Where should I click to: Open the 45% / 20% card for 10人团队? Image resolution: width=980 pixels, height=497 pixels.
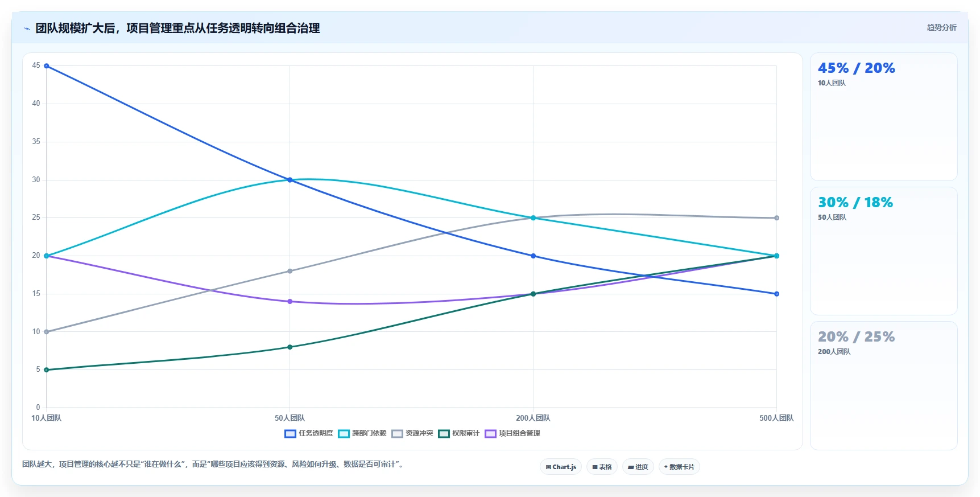(x=884, y=117)
